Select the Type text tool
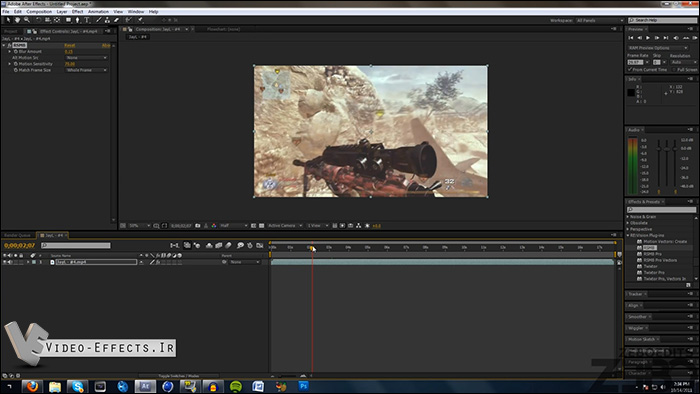Viewport: 700px width, 394px height. click(x=87, y=20)
